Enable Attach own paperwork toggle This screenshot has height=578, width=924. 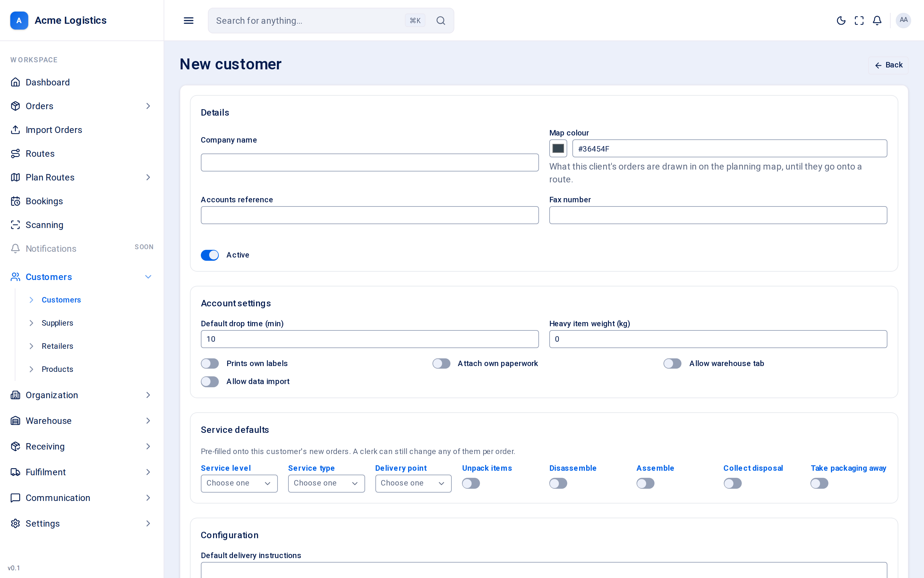441,363
